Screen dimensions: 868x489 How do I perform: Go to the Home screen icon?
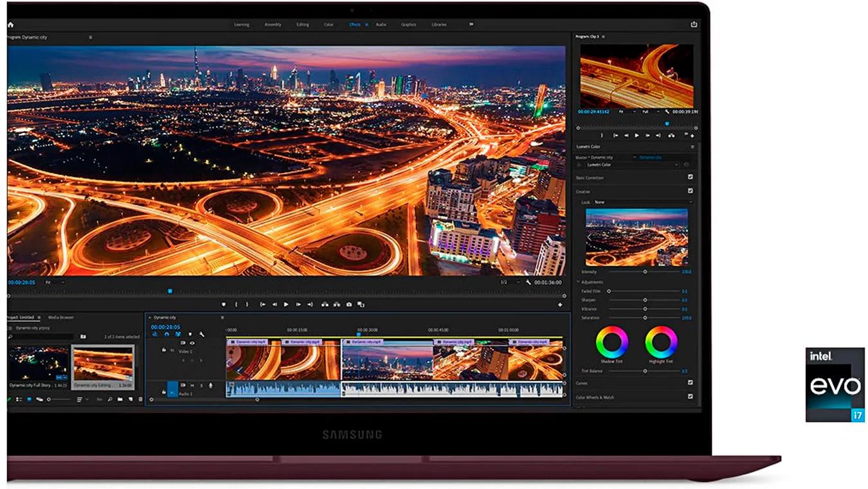pyautogui.click(x=10, y=24)
